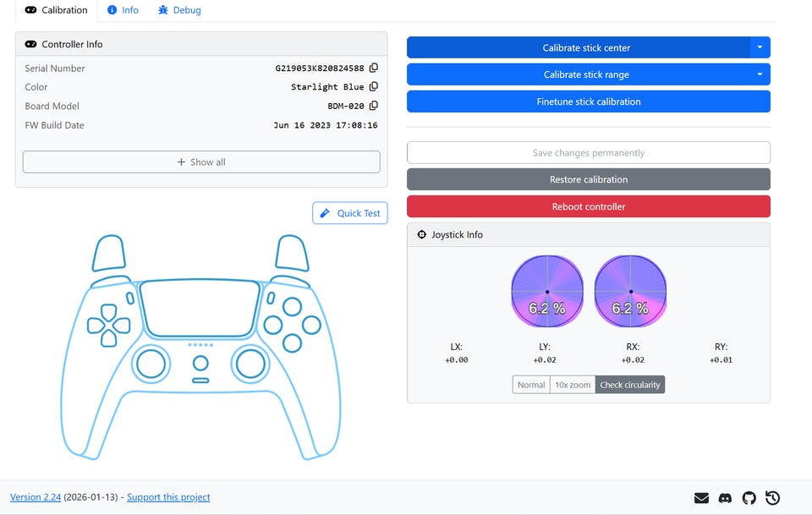The image size is (812, 515).
Task: Expand Calibrate stick range dropdown arrow
Action: point(760,74)
